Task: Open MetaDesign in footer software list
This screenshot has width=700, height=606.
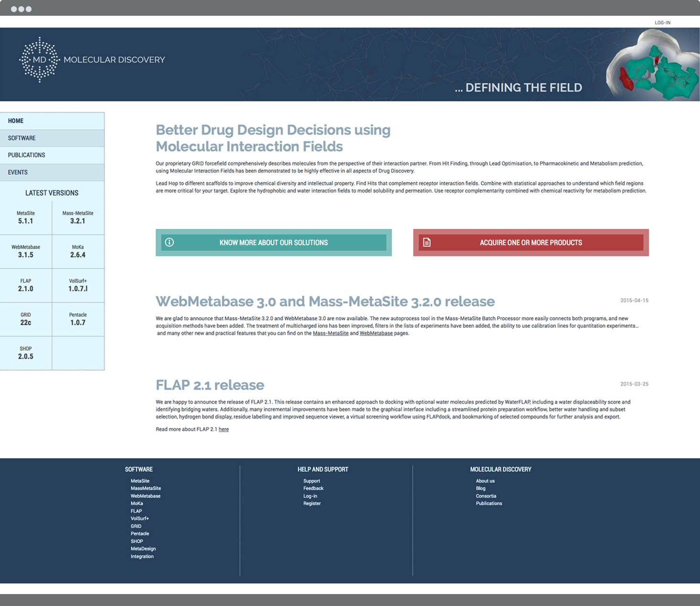Action: (143, 549)
